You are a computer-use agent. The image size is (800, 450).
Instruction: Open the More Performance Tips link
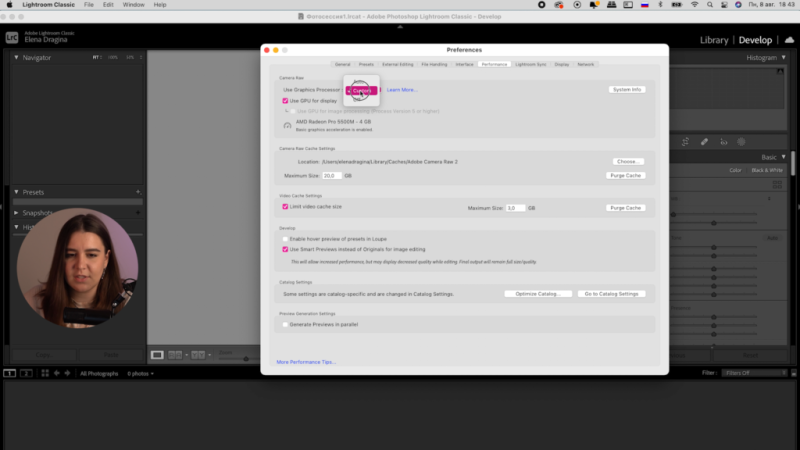point(306,362)
